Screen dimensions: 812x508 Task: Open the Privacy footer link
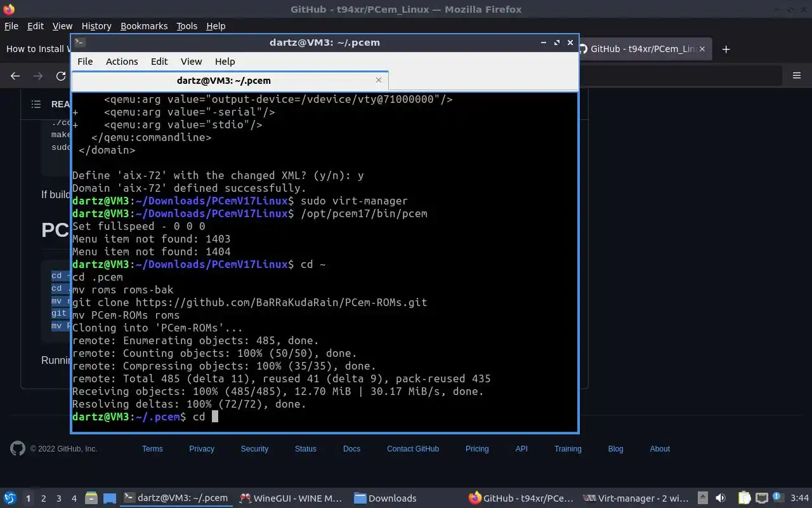tap(202, 449)
